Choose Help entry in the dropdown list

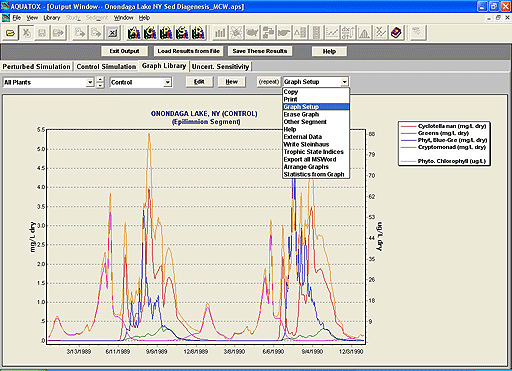click(x=316, y=129)
